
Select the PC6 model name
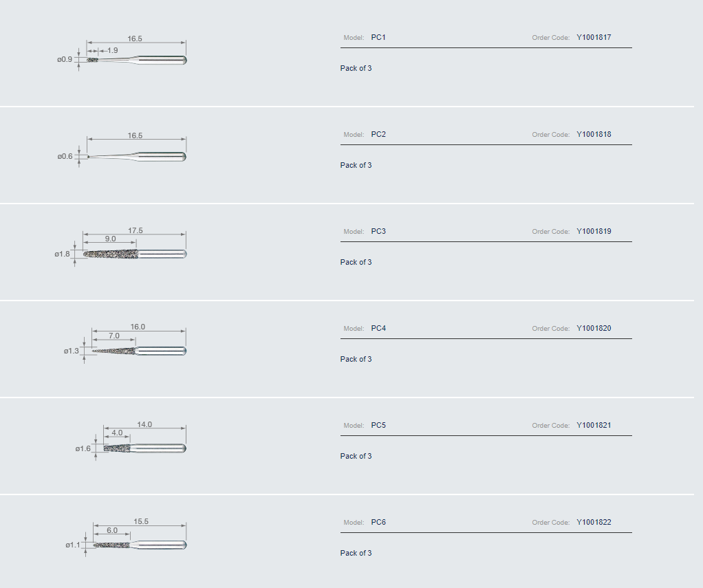pos(378,522)
